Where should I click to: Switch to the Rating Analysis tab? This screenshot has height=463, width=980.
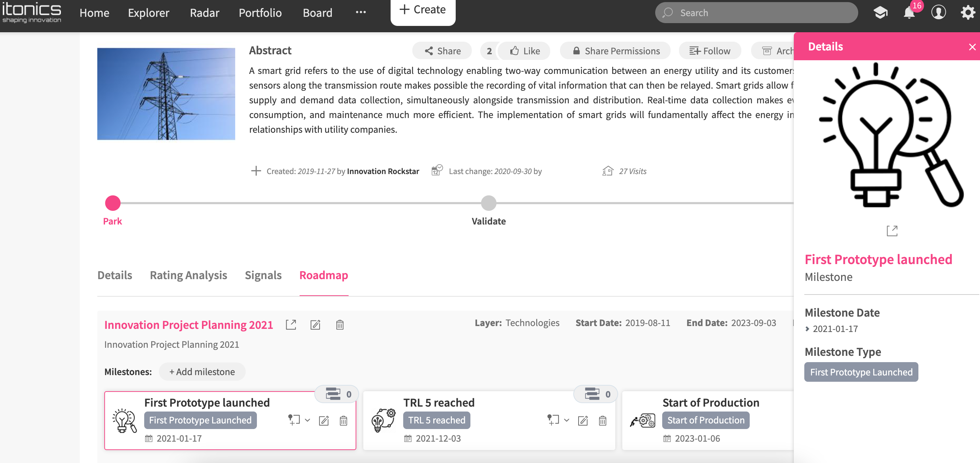[188, 275]
